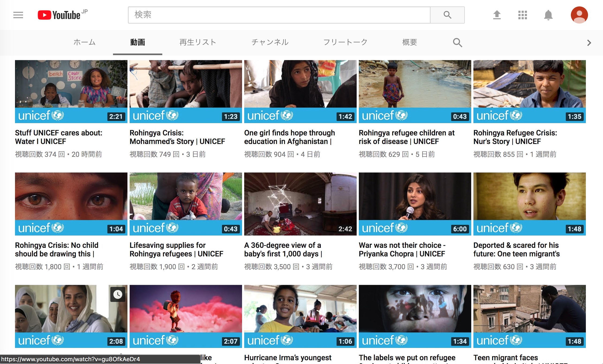Click '視聴回数 1,900 回 • 2 週間前' text
The width and height of the screenshot is (603, 364).
[x=174, y=267]
